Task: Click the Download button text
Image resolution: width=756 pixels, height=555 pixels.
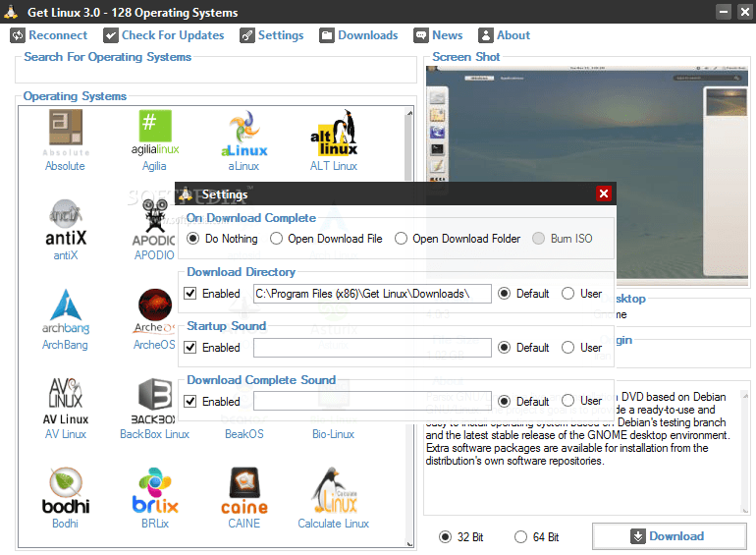Action: tap(676, 536)
